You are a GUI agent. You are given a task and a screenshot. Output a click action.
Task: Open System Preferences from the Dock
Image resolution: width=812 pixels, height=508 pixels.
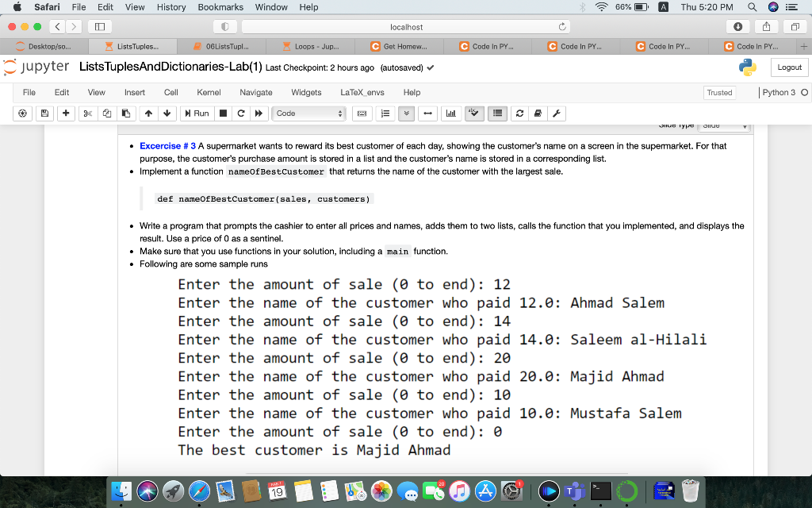(511, 491)
